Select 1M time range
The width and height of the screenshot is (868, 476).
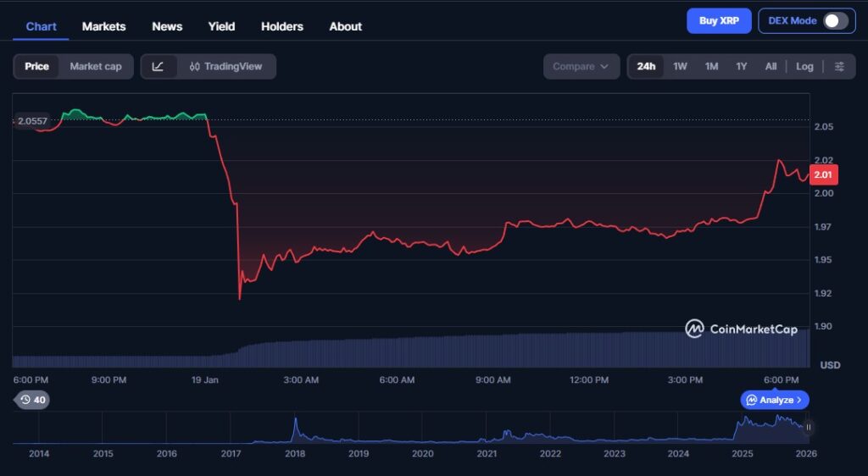[x=711, y=66]
